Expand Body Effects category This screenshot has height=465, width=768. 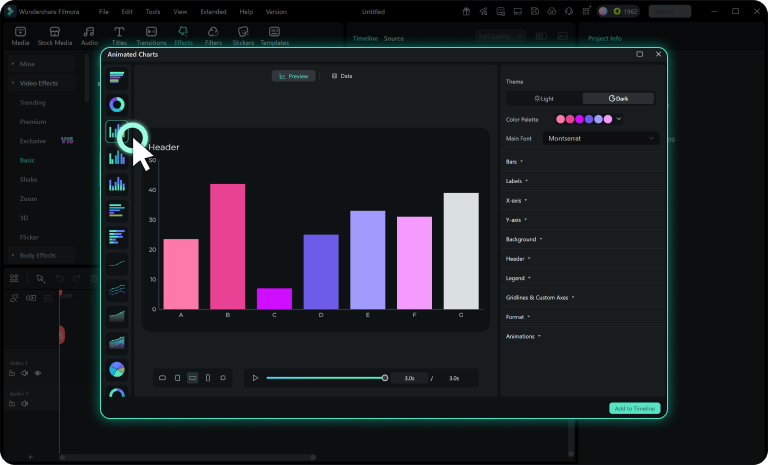tap(37, 255)
